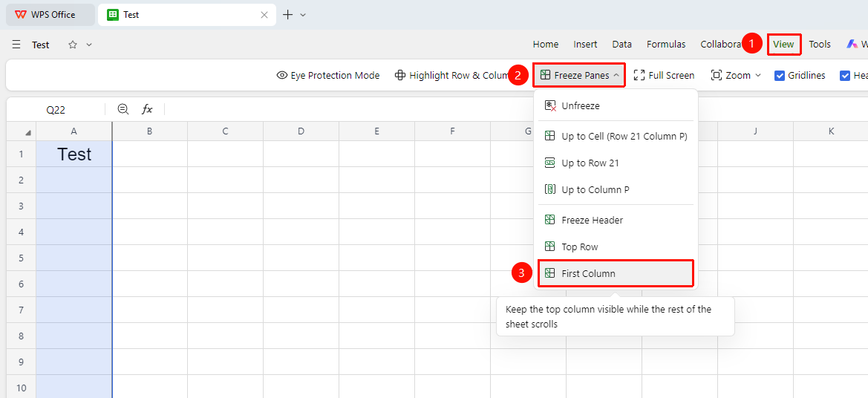Viewport: 868px width, 398px height.
Task: Select column B header
Action: point(149,131)
